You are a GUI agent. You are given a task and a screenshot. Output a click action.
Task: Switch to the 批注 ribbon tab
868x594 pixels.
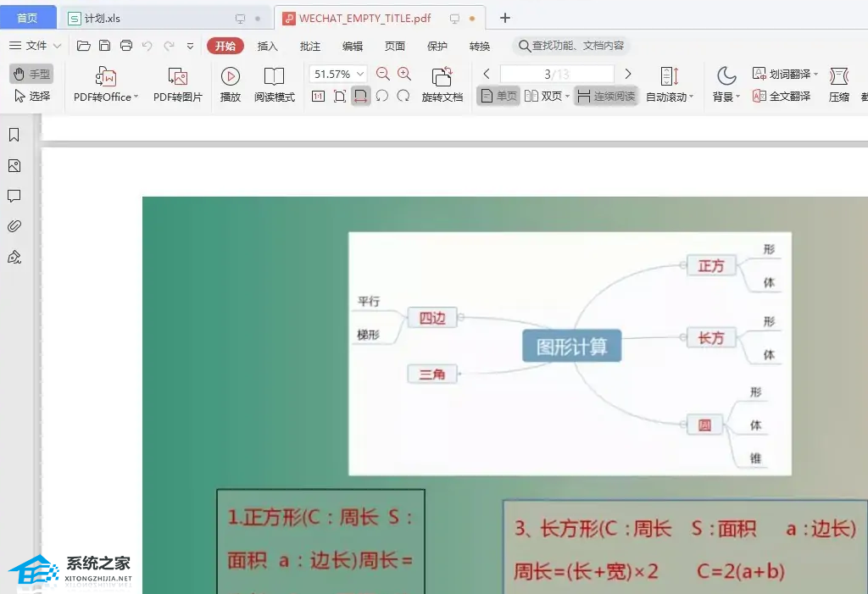pyautogui.click(x=310, y=46)
